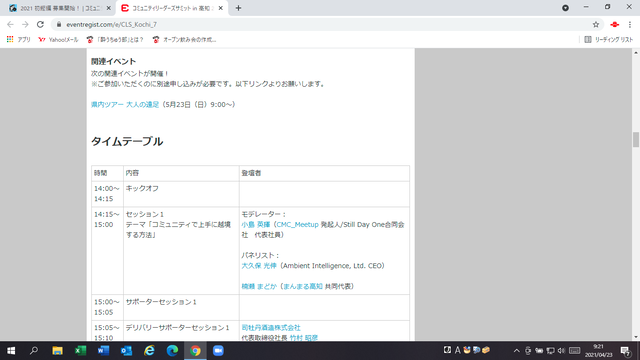The width and height of the screenshot is (640, 360).
Task: Open the 県内ツアー 大人の遠足 link
Action: pyautogui.click(x=125, y=104)
